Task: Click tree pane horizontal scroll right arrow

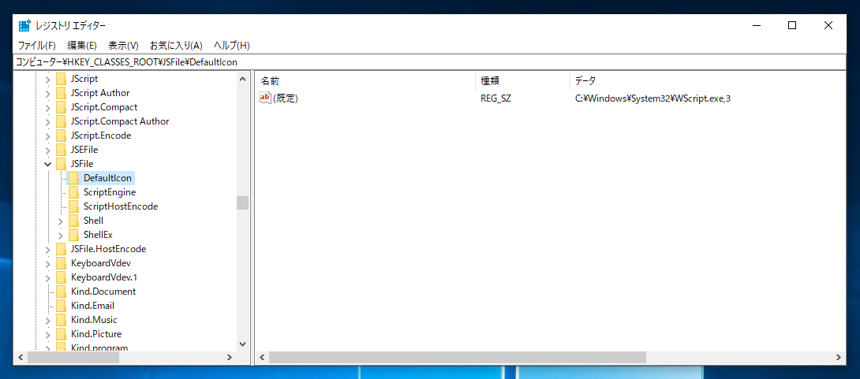Action: [x=230, y=357]
